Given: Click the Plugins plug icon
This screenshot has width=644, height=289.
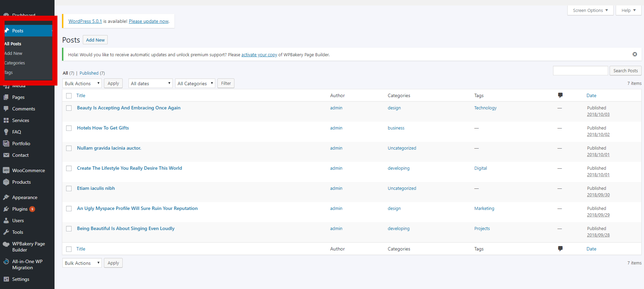Looking at the screenshot, I should (x=6, y=209).
